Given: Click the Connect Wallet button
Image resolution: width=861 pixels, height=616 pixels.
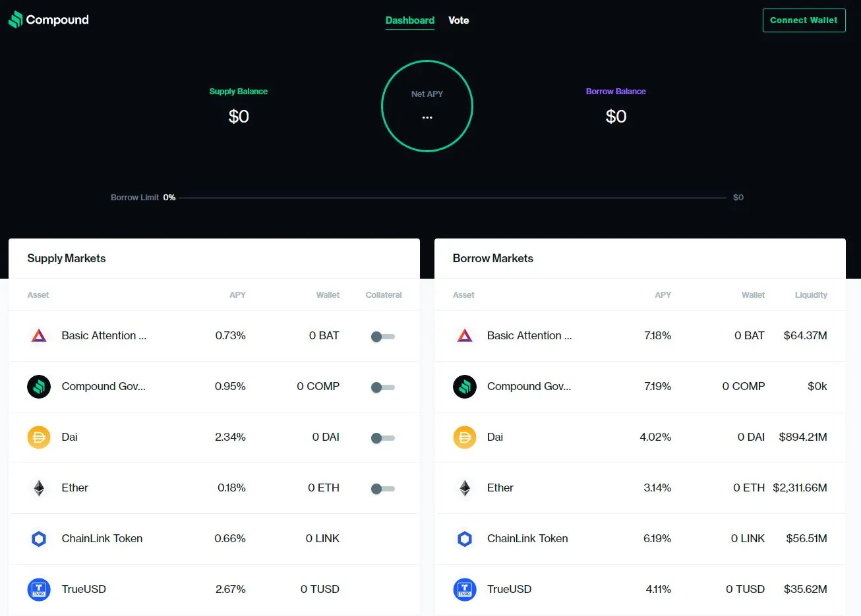Looking at the screenshot, I should tap(804, 20).
